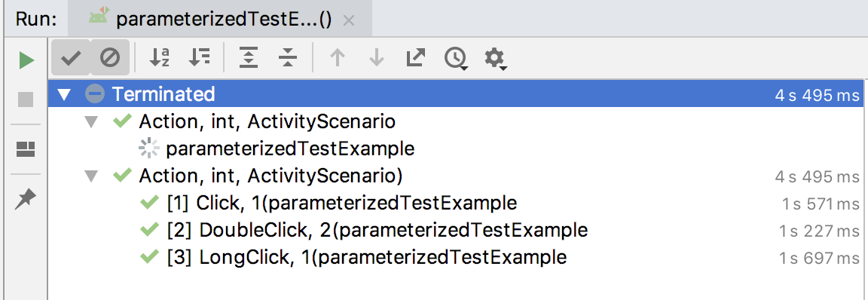The width and height of the screenshot is (868, 300).
Task: Collapse second Action, int, ActivityScenario) node
Action: pyautogui.click(x=90, y=176)
